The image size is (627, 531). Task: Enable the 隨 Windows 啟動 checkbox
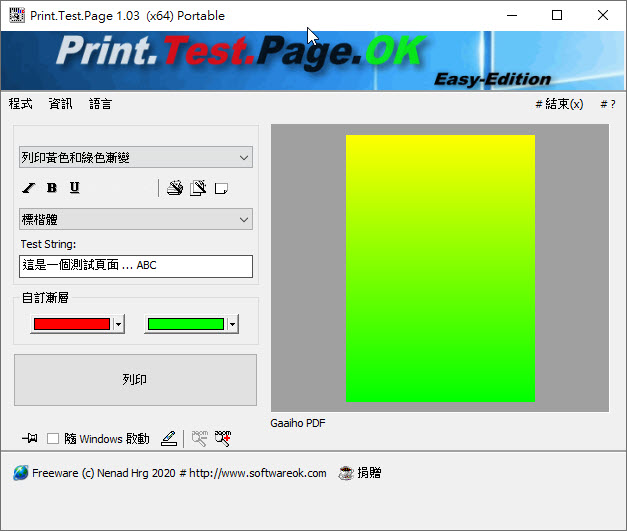click(53, 439)
